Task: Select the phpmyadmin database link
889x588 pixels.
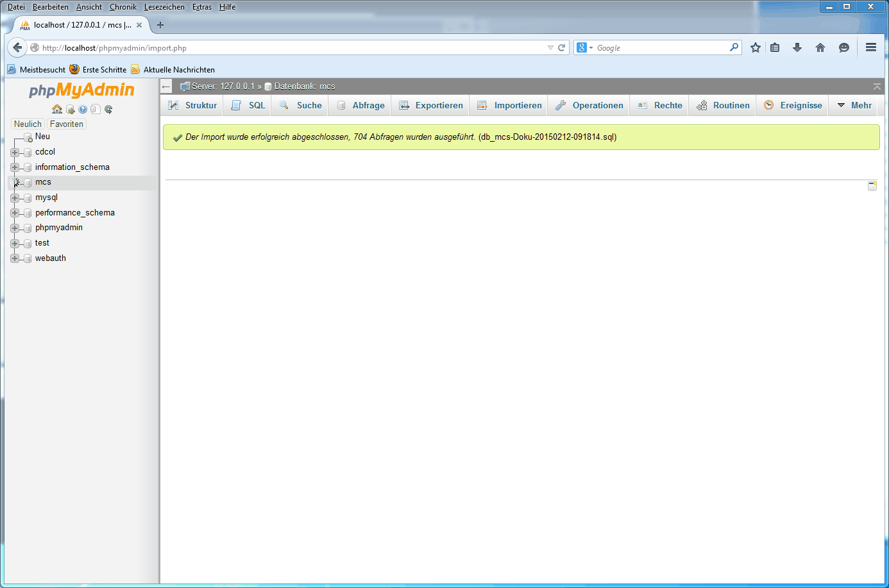Action: [x=59, y=228]
